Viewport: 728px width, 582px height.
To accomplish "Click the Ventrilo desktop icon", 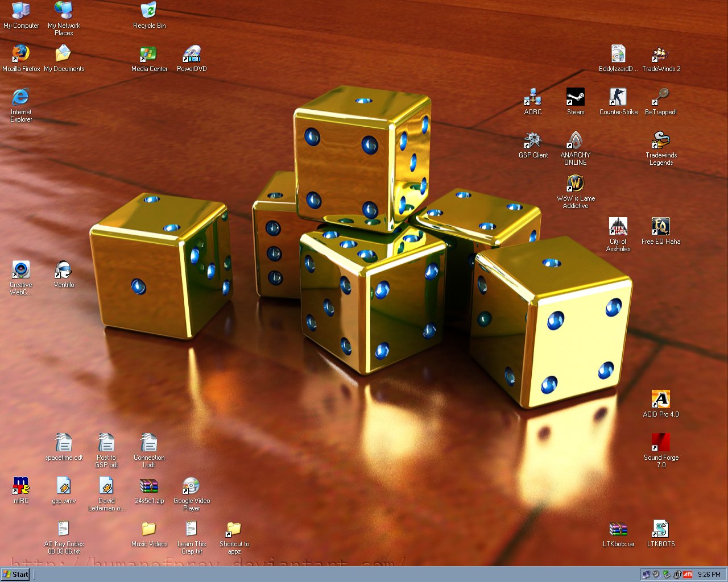I will (64, 270).
